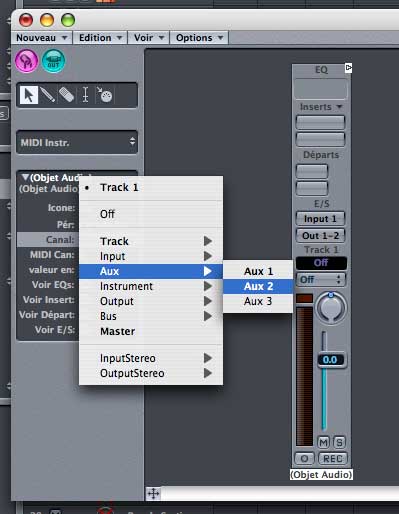Screen dimensions: 399x514
Task: Select the MIDI thru tool icon
Action: point(105,95)
